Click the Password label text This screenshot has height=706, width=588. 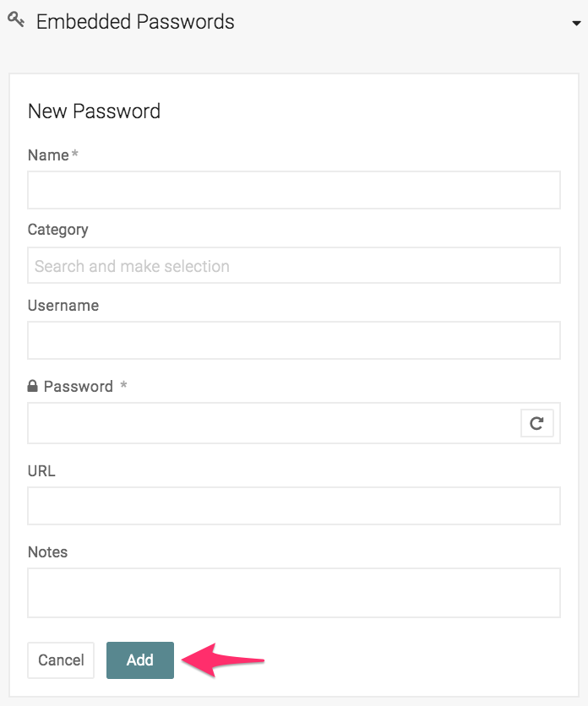tap(79, 387)
